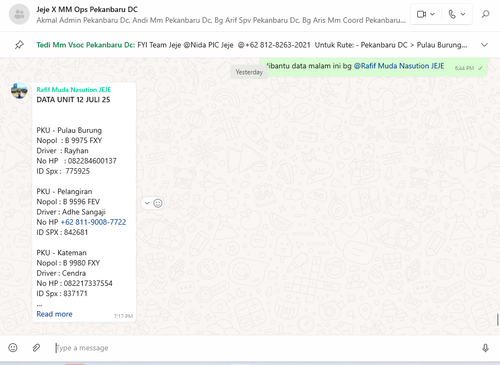Click phone number +62 811-9008-7722
Viewport: 500px width, 365px height.
click(x=93, y=222)
